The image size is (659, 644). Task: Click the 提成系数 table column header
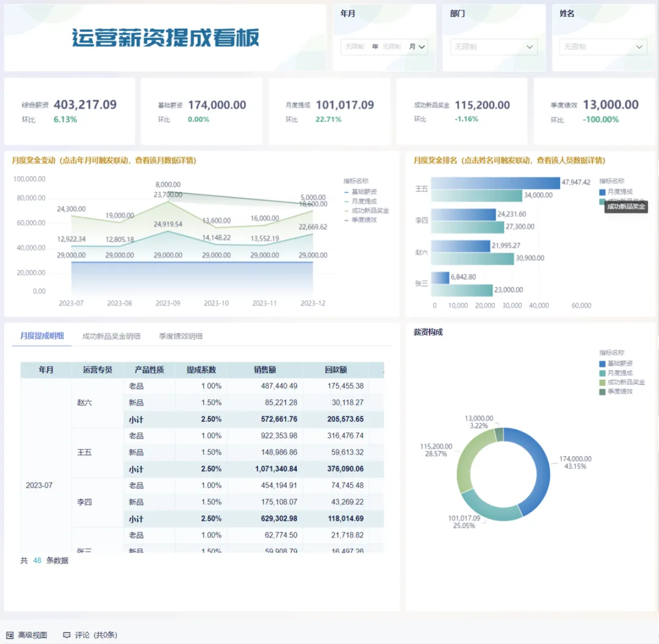pyautogui.click(x=201, y=370)
